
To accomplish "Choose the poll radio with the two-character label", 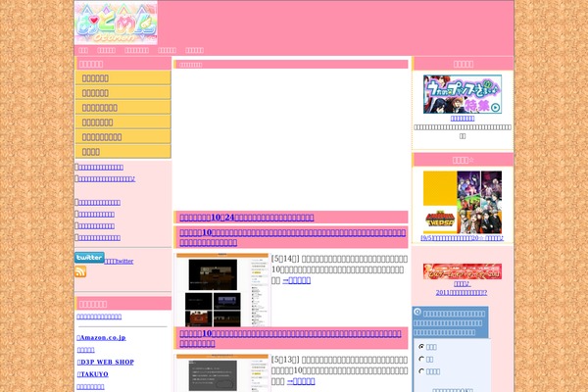I will tap(421, 359).
